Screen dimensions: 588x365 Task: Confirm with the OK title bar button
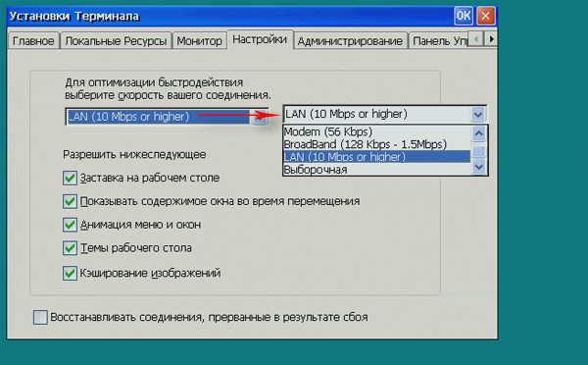[x=464, y=16]
